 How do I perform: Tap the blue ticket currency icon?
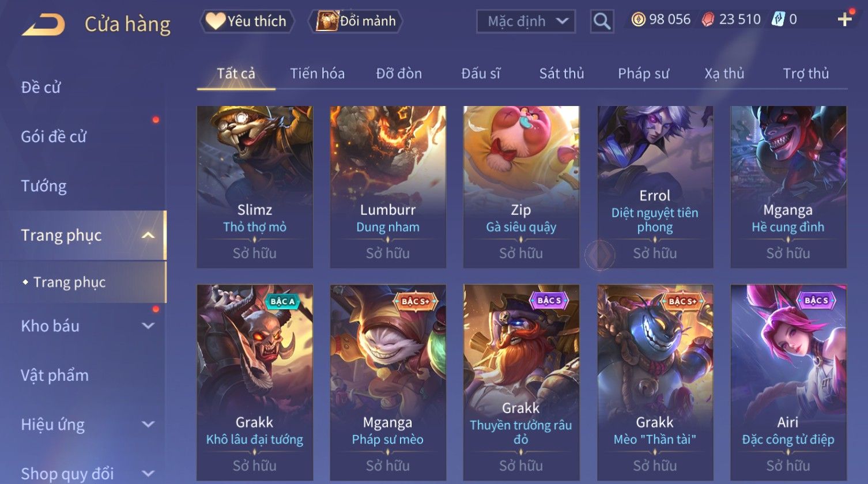(778, 20)
